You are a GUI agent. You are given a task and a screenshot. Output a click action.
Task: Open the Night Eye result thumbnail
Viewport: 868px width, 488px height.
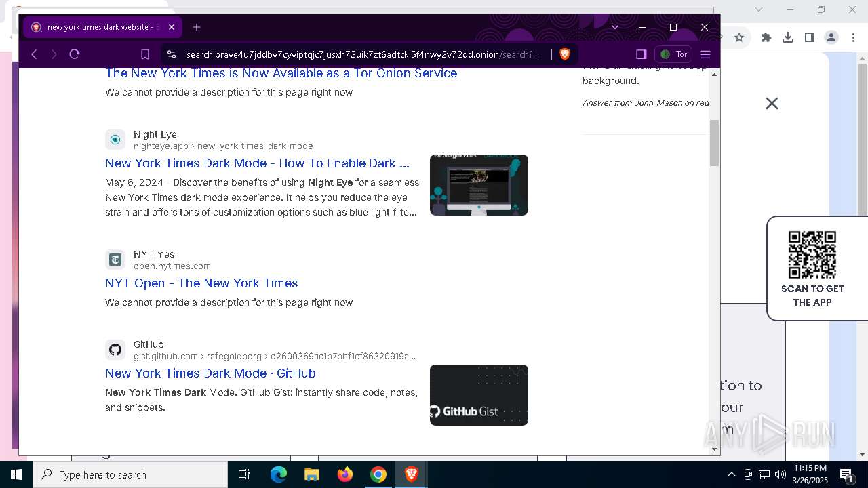(479, 185)
